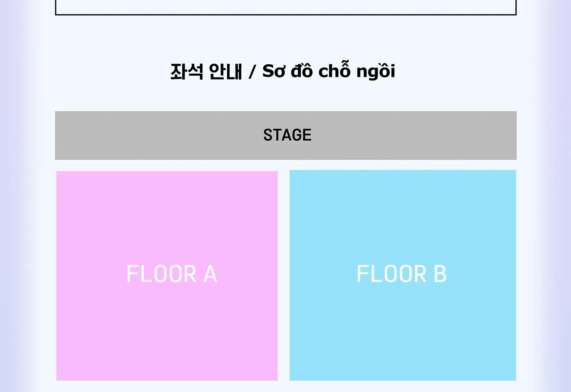Select the blue FLOOR B seating section

(x=403, y=275)
